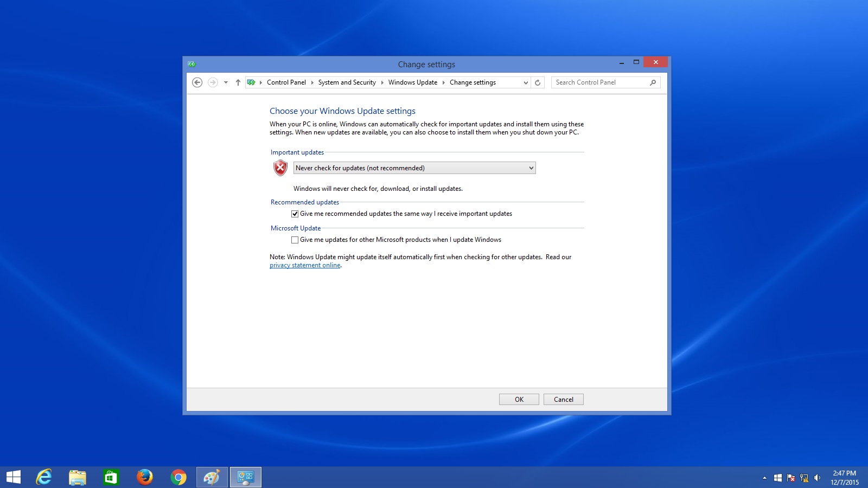868x488 pixels.
Task: Click the Windows Update icon in the address bar
Action: pos(251,82)
